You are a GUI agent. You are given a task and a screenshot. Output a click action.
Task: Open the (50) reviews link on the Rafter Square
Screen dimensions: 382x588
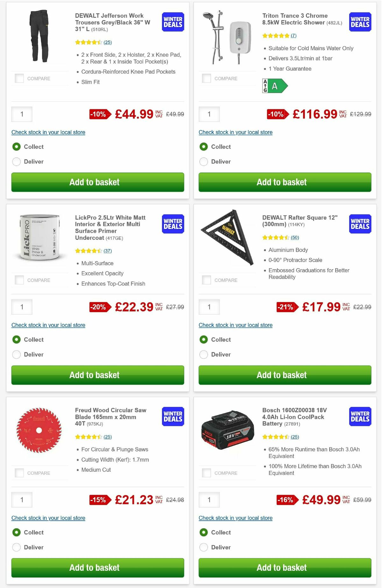(294, 237)
